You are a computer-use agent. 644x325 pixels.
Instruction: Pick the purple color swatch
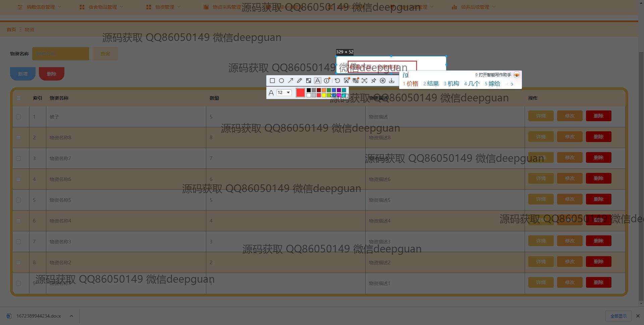coord(339,90)
